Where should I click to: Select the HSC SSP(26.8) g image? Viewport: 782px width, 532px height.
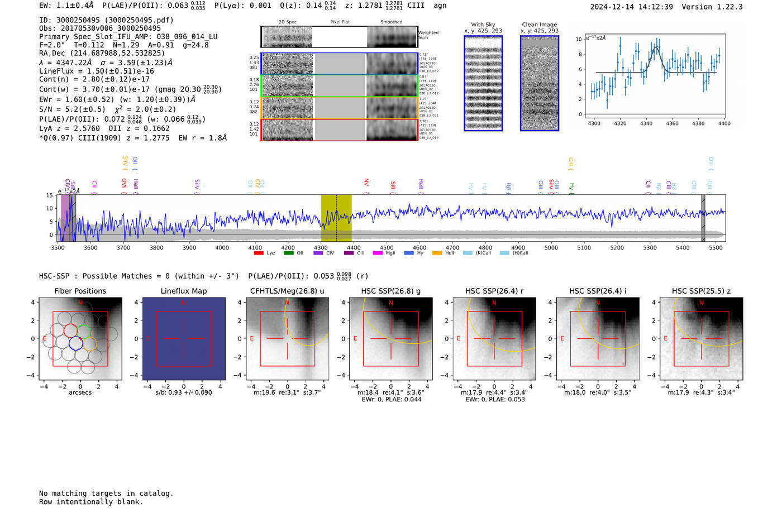[x=390, y=339]
